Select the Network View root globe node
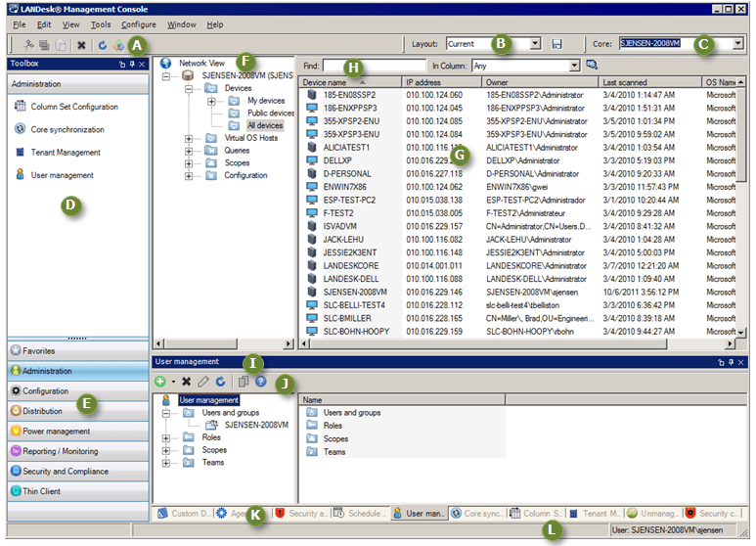Image resolution: width=756 pixels, height=546 pixels. [x=166, y=64]
